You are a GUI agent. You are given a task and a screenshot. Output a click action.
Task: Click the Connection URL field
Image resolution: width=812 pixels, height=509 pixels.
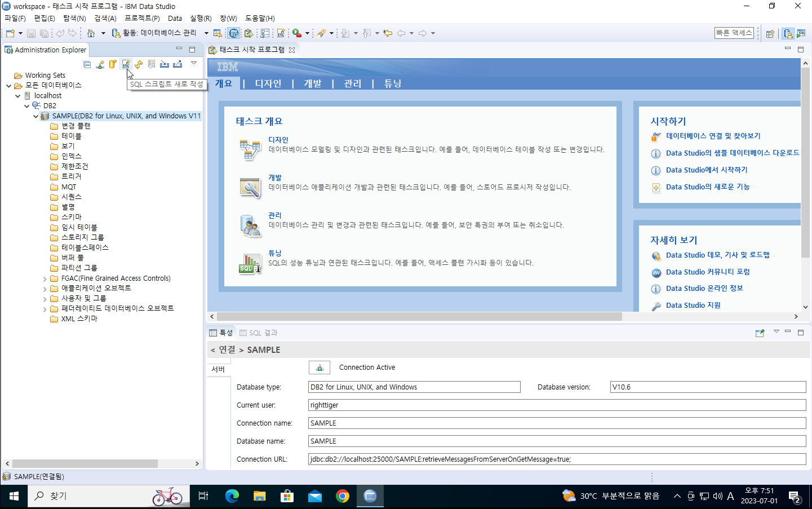tap(557, 459)
